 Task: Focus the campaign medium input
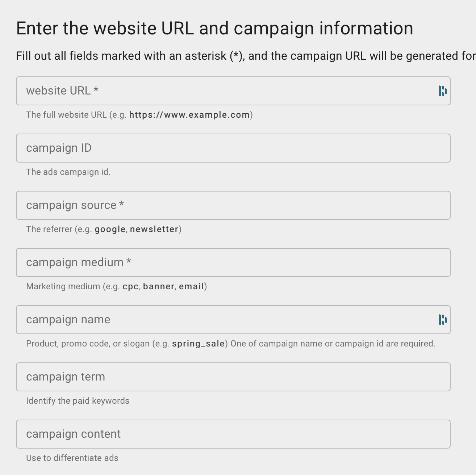[x=233, y=262]
